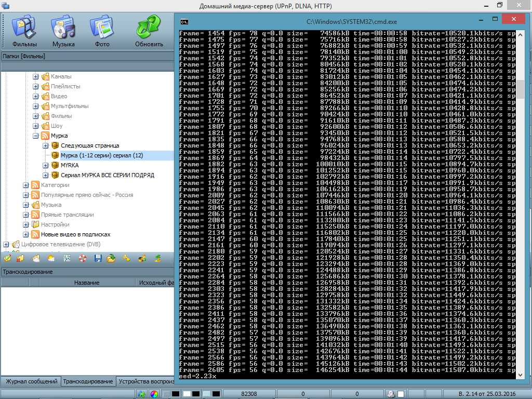Switch to the Транскодирование tab
Viewport: 532px width, 399px height.
(x=88, y=381)
